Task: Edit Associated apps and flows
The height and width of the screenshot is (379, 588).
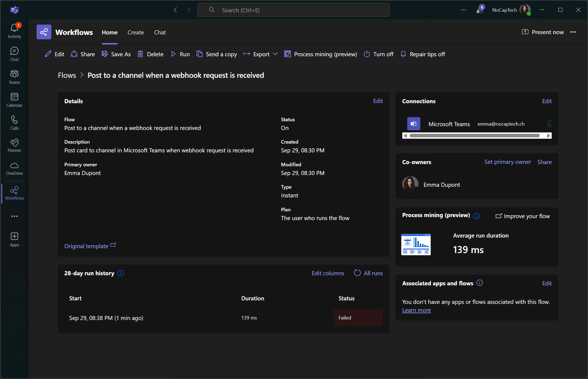Action: (x=547, y=283)
